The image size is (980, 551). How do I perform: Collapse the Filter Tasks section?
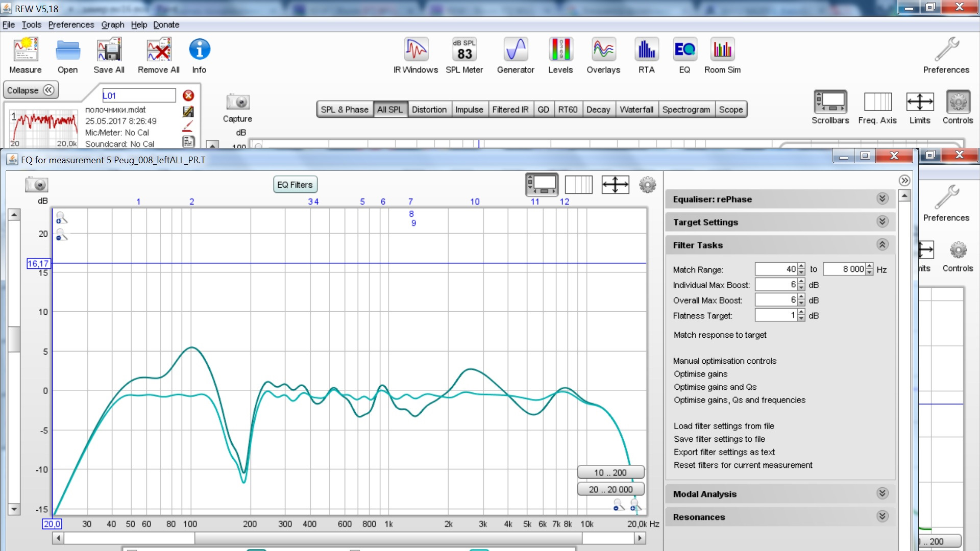(x=883, y=245)
